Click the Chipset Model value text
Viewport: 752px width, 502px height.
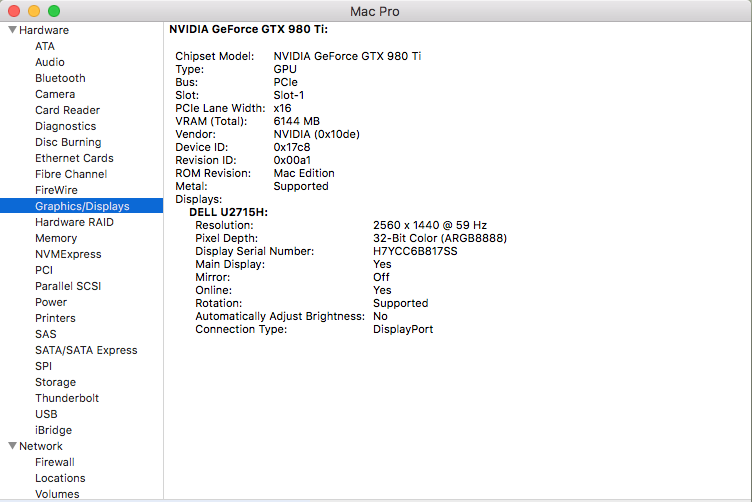coord(347,56)
